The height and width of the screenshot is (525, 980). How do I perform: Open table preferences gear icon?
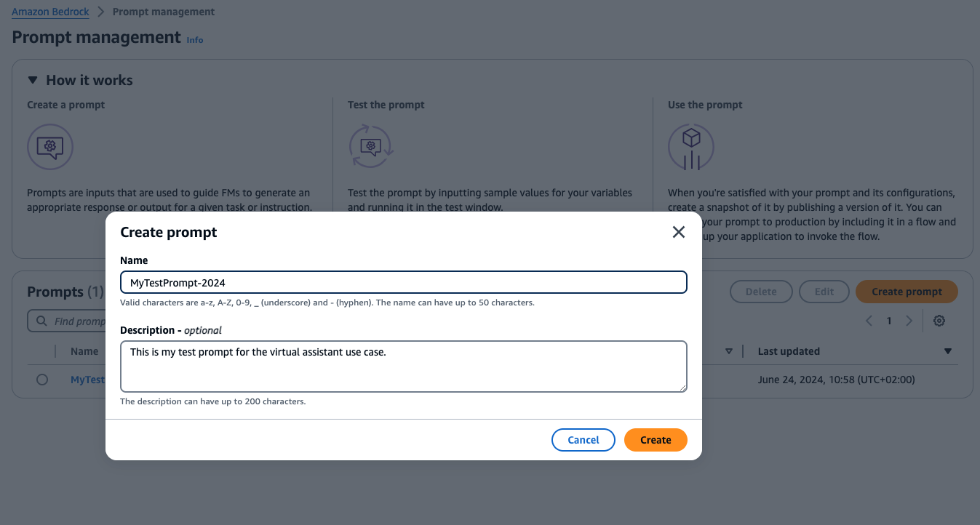(x=939, y=321)
